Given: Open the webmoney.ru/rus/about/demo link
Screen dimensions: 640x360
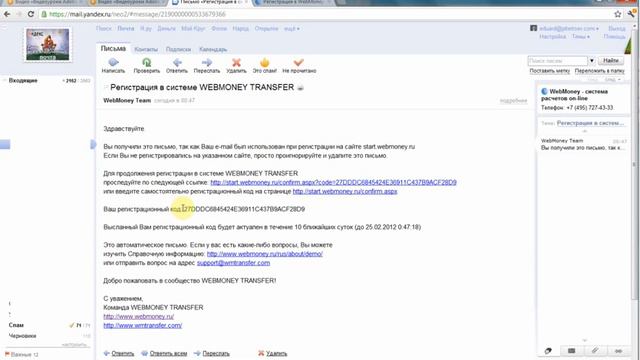Looking at the screenshot, I should [265, 254].
